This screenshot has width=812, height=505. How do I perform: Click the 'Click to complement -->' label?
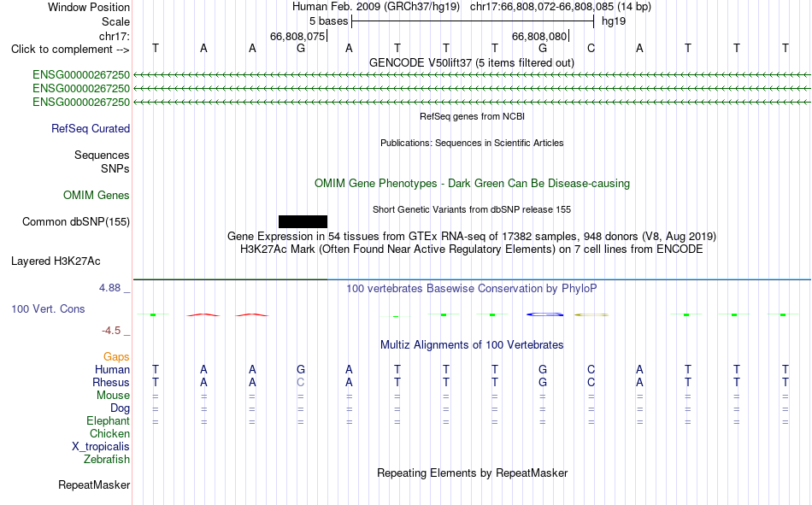click(70, 50)
